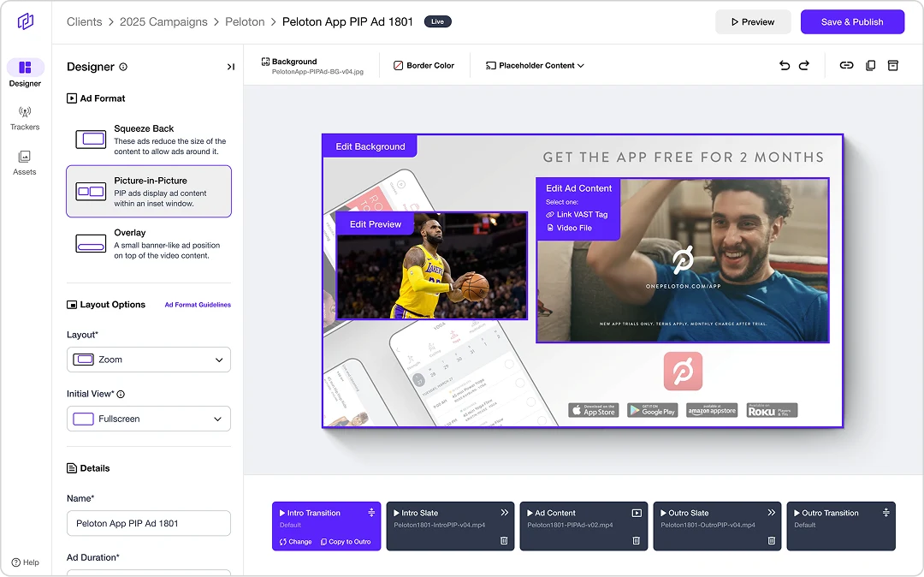The image size is (924, 577).
Task: Play the Ad Content segment
Action: [530, 513]
